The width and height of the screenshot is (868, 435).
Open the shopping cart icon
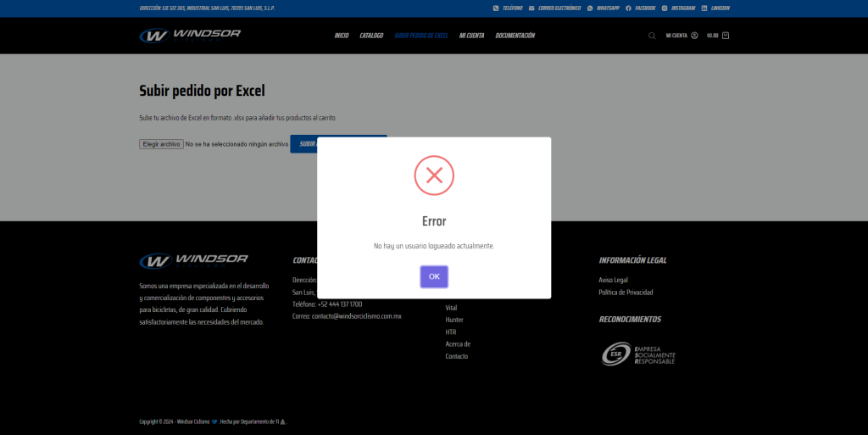click(x=726, y=36)
